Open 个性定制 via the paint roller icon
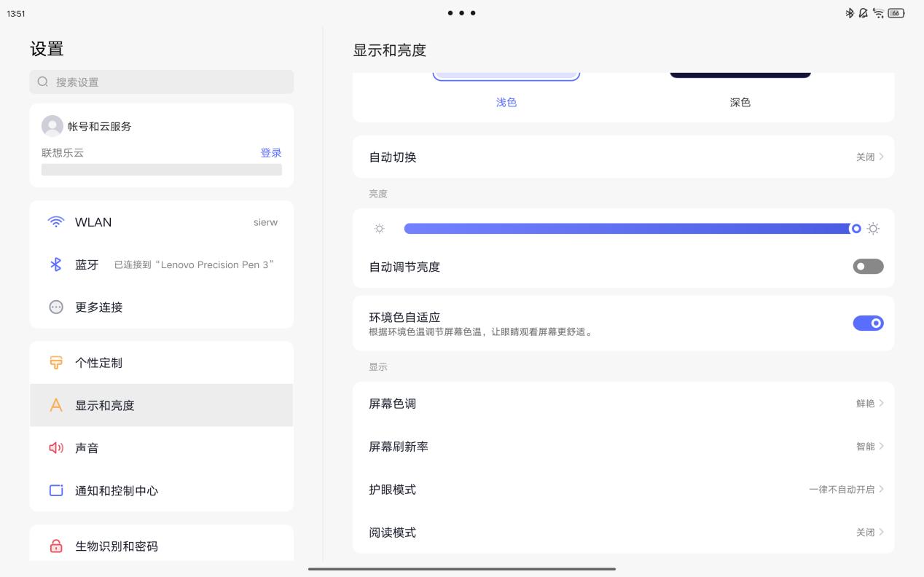 (x=56, y=362)
